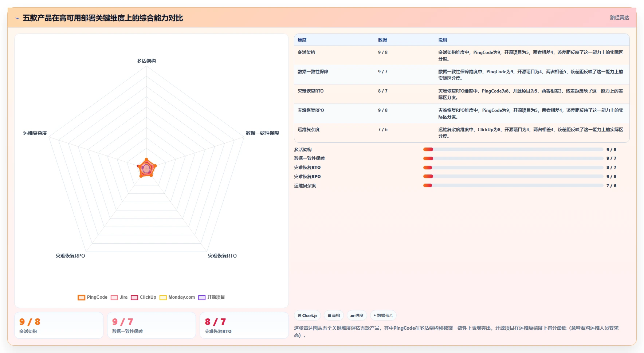The image size is (644, 353).
Task: Click the 数据一致性保障 progress bar
Action: tap(513, 158)
